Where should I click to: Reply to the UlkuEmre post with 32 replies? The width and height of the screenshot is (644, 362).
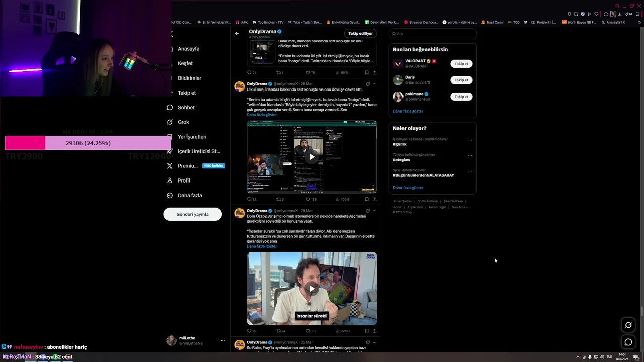pyautogui.click(x=252, y=199)
